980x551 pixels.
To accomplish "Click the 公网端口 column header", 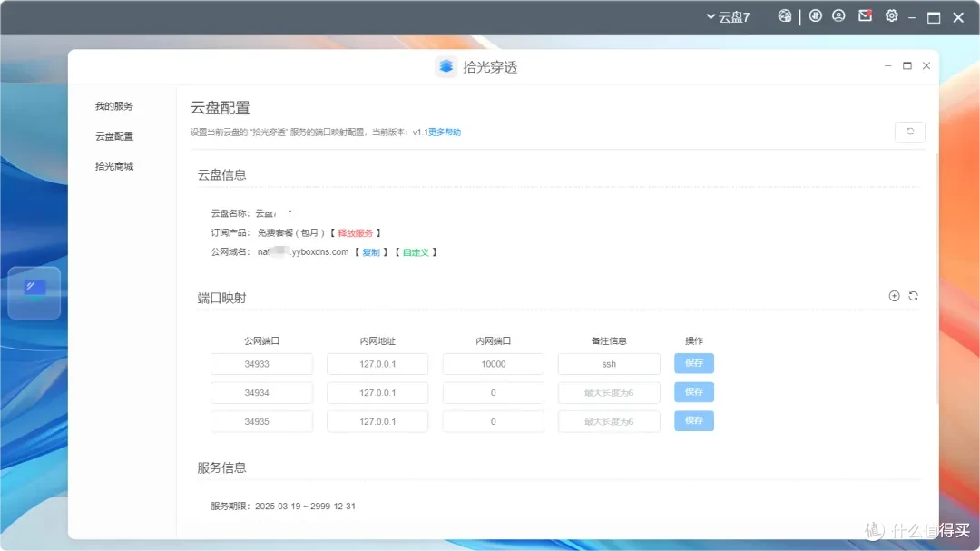I will point(262,340).
